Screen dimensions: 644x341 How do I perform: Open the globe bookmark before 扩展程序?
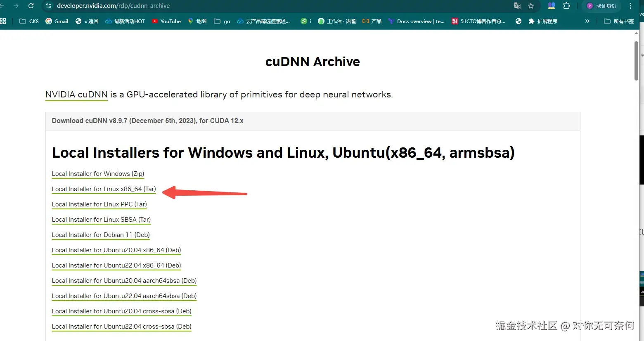(x=519, y=21)
